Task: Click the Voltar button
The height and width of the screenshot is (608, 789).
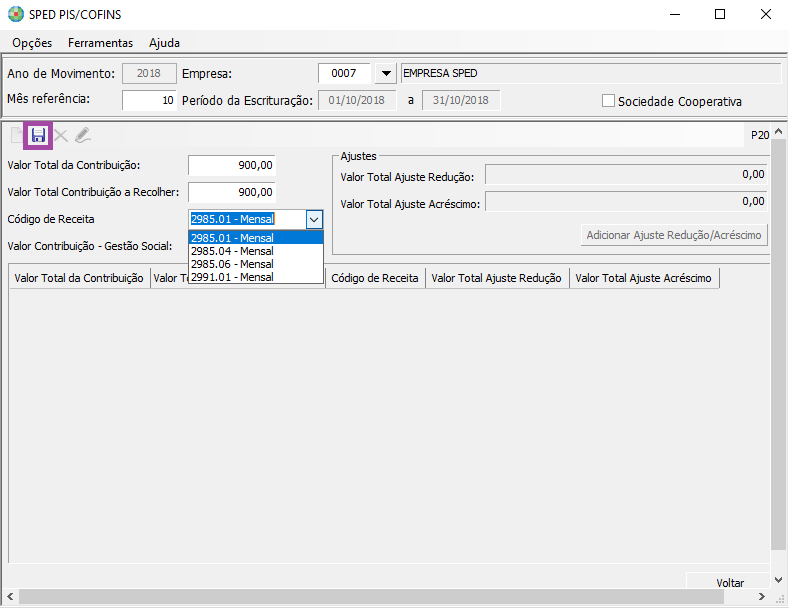Action: (730, 582)
